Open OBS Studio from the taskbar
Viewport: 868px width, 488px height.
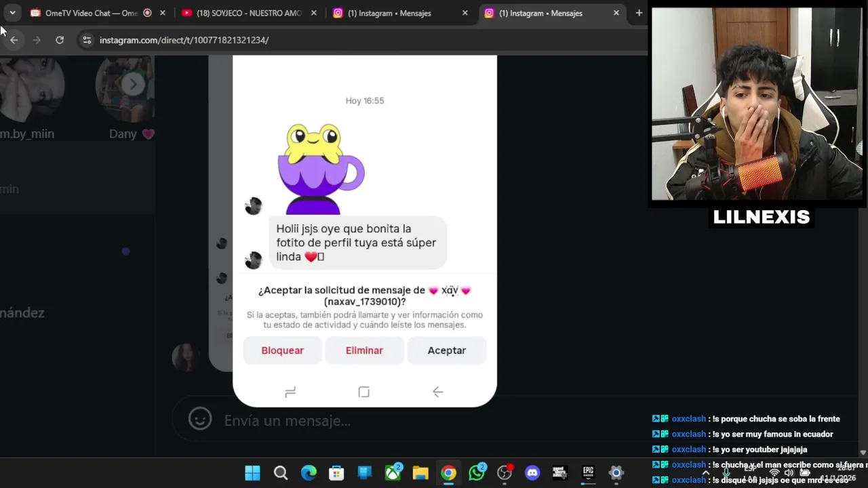505,473
